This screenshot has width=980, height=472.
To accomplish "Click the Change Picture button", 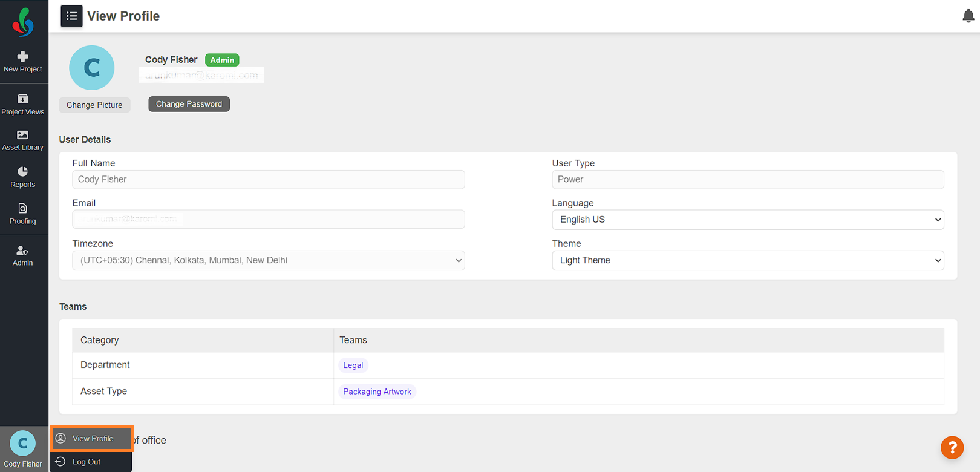I will click(x=94, y=105).
